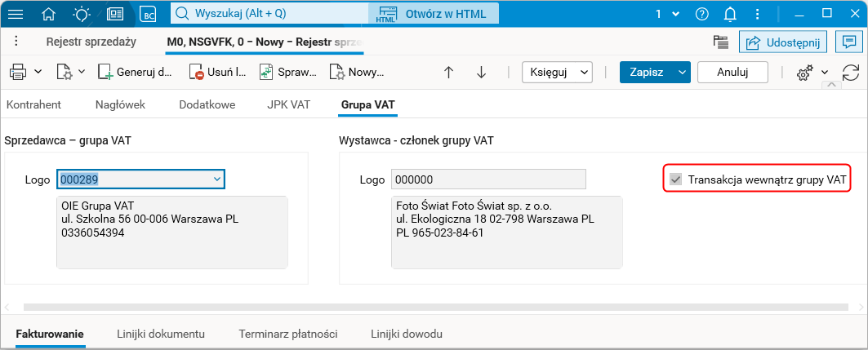
Task: Open the JPK VAT tab
Action: (288, 104)
